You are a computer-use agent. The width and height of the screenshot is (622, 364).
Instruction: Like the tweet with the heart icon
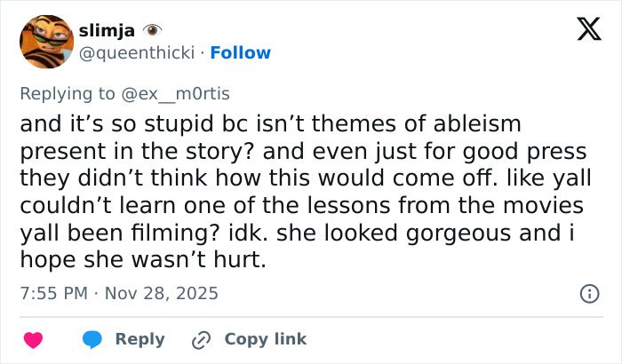33,340
